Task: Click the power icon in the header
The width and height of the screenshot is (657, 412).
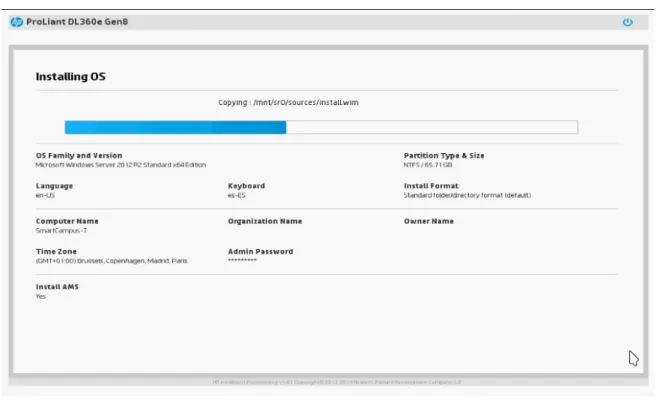Action: [x=627, y=22]
